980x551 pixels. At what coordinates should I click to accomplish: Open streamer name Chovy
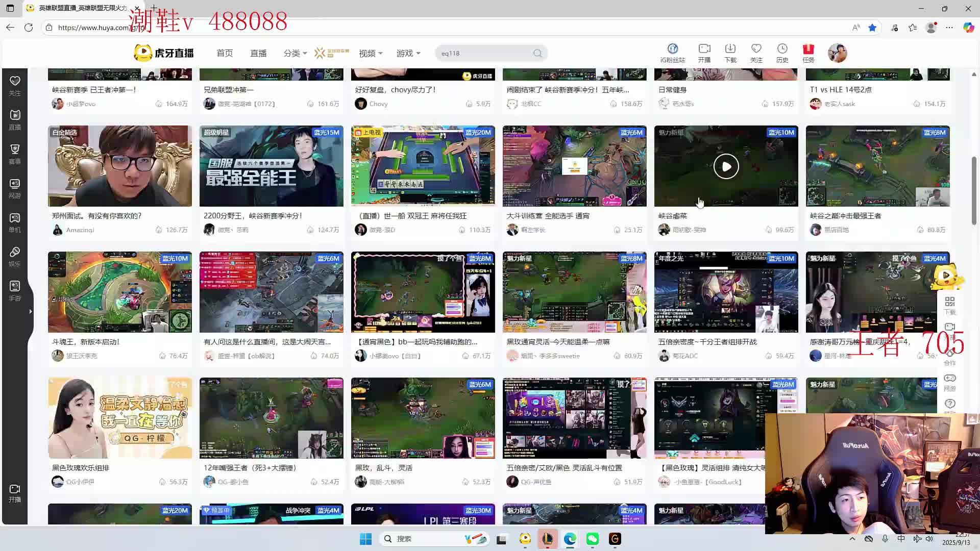tap(378, 104)
